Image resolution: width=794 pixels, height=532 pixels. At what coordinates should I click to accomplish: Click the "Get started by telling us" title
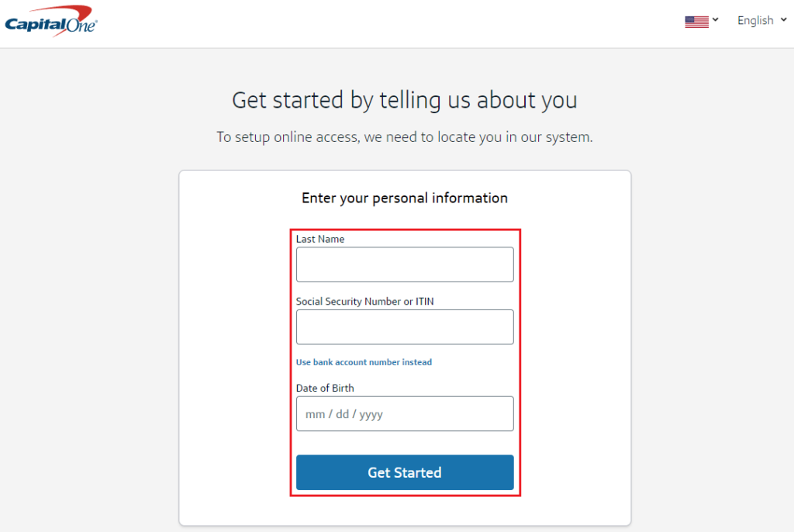405,101
